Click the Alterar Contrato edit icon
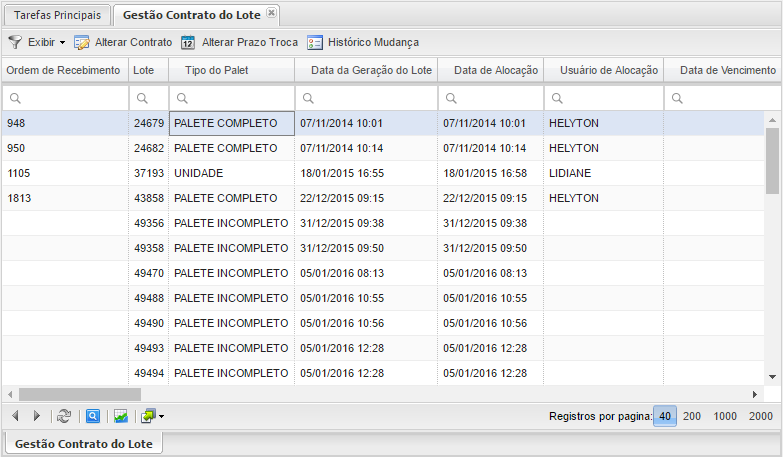Image resolution: width=783 pixels, height=461 pixels. pos(82,43)
